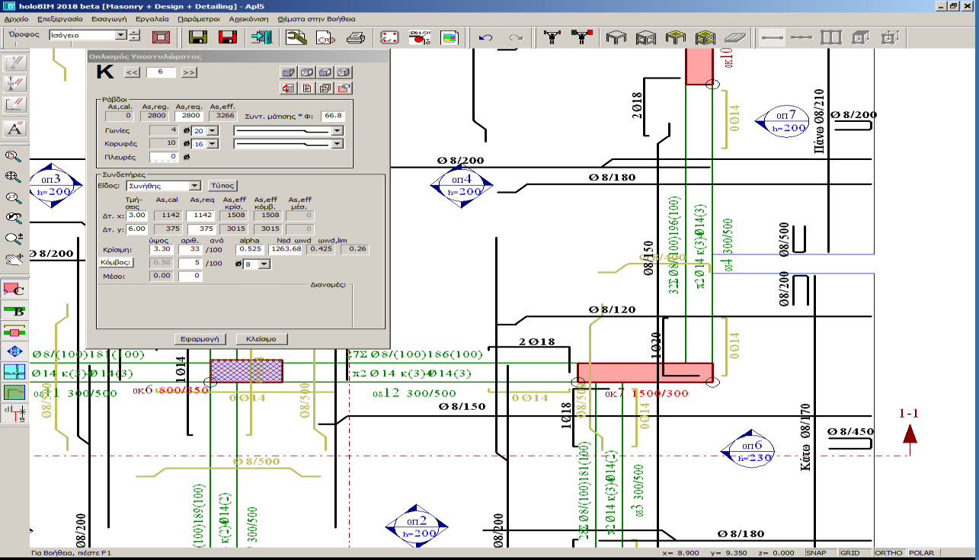This screenshot has height=560, width=979.
Task: Click the exit door icon in toolbar
Action: point(262,37)
